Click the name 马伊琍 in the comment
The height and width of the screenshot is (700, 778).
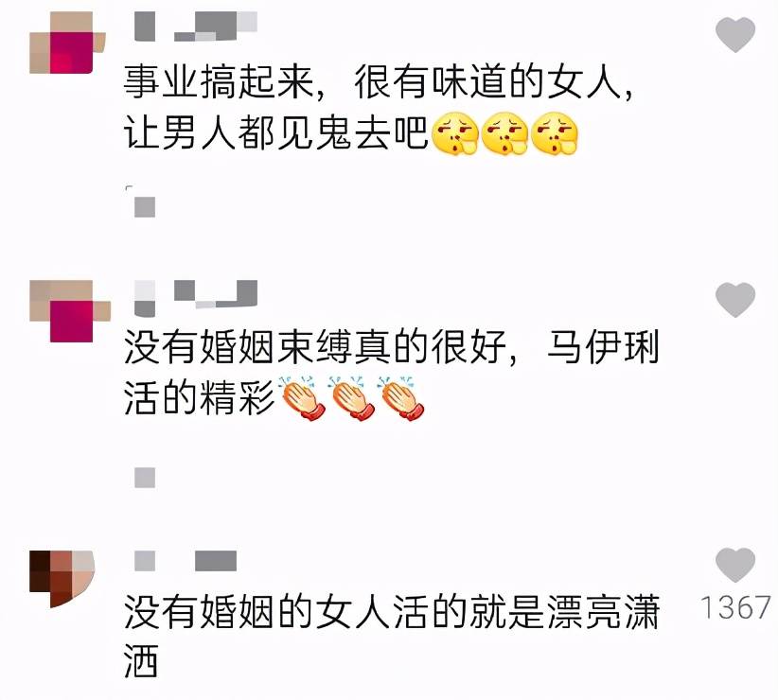click(603, 347)
